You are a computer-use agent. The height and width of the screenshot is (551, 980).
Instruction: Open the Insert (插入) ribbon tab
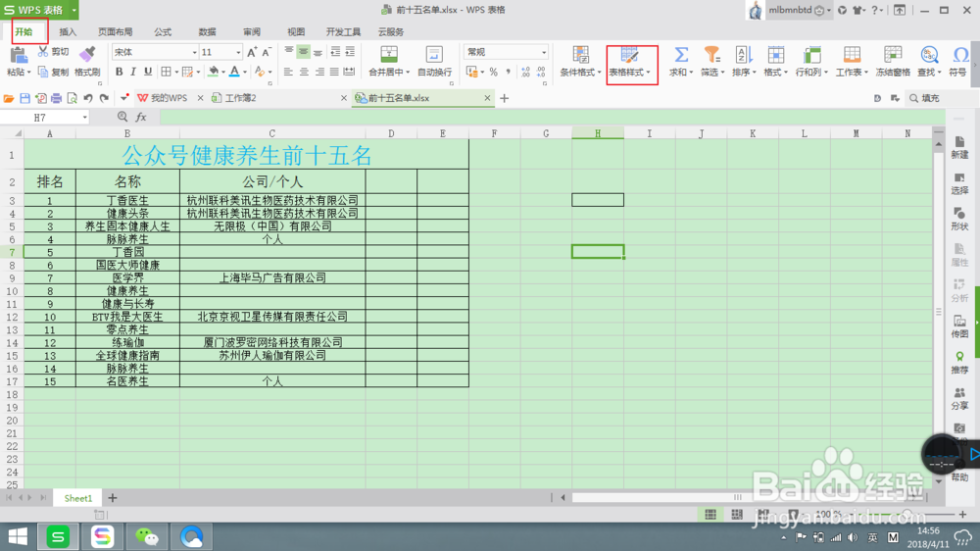point(68,32)
